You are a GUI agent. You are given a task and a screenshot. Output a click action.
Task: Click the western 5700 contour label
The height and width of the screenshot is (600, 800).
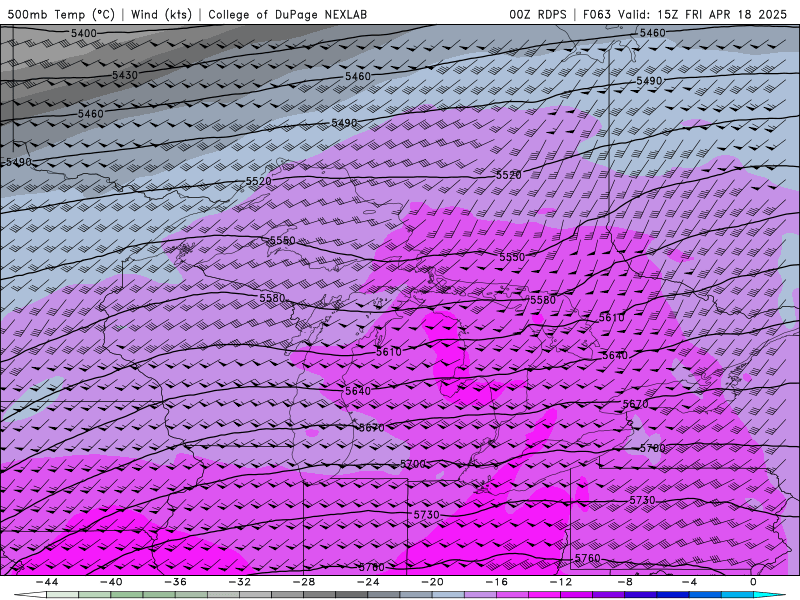pos(413,464)
